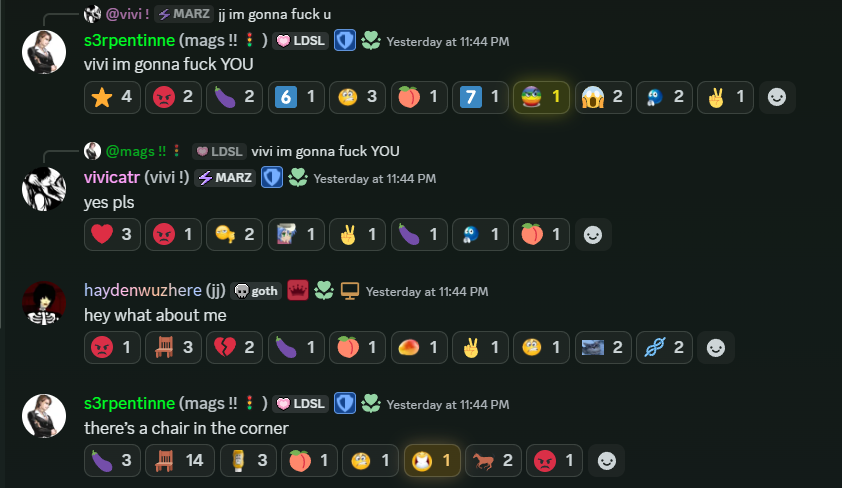
Task: Click the horse reaction with count 2
Action: (x=493, y=461)
